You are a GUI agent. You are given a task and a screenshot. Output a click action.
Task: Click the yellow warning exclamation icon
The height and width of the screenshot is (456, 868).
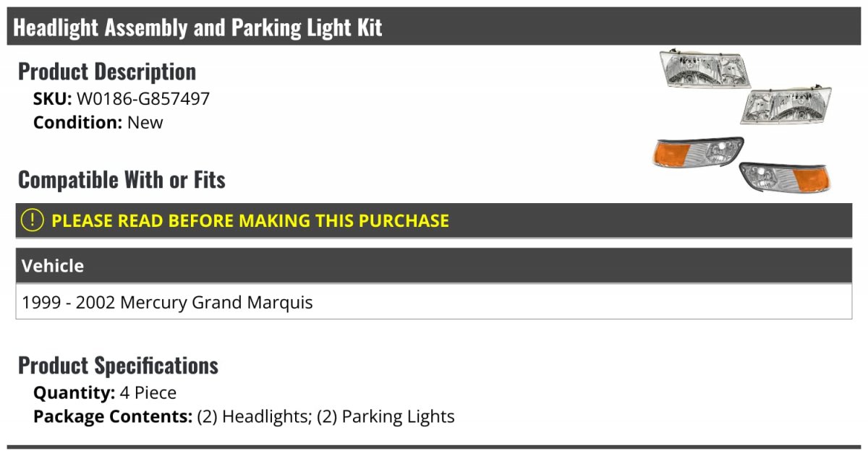click(33, 220)
